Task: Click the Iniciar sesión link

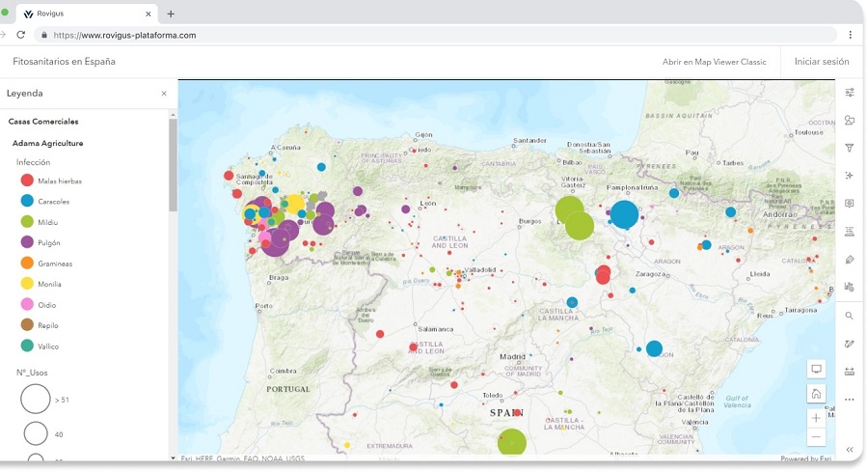Action: (822, 62)
